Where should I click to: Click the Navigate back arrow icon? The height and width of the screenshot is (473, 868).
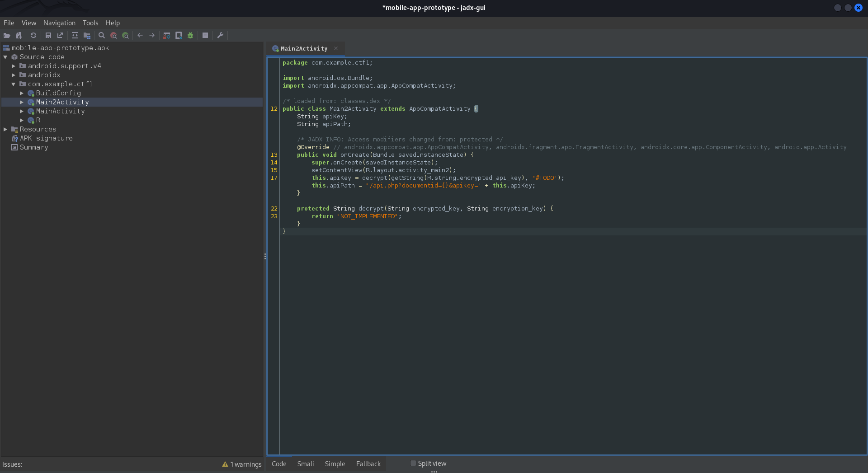click(140, 35)
